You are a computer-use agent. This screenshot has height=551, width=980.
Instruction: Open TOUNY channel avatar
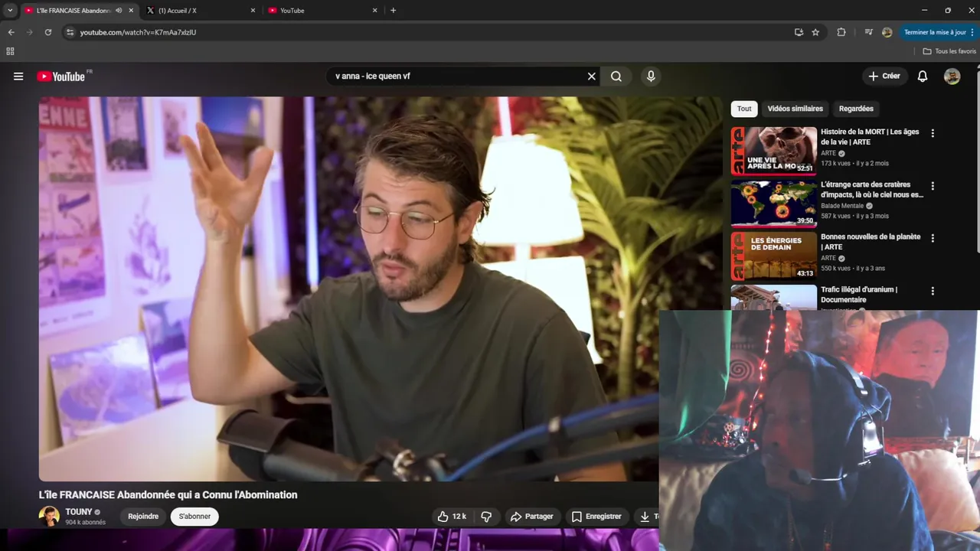[x=49, y=517]
